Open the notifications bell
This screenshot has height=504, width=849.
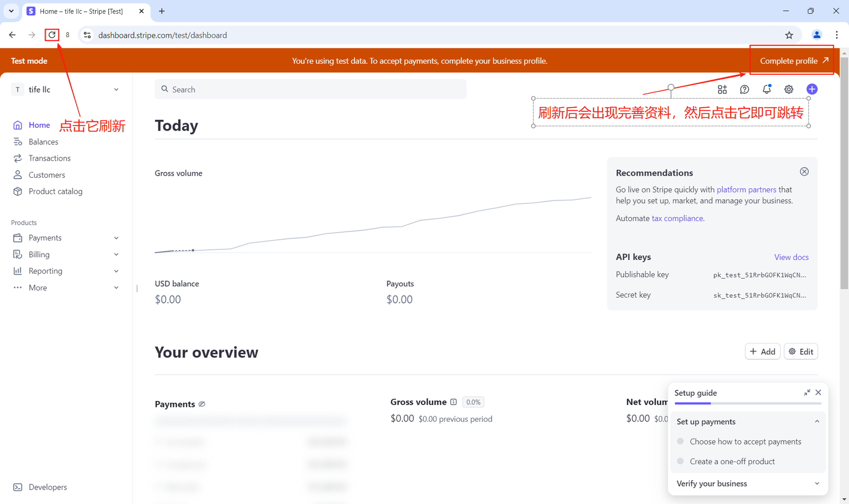[766, 89]
